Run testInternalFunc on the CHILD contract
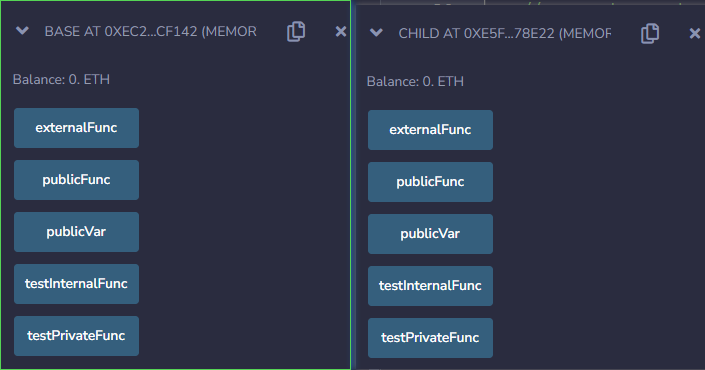The height and width of the screenshot is (370, 705). [430, 286]
